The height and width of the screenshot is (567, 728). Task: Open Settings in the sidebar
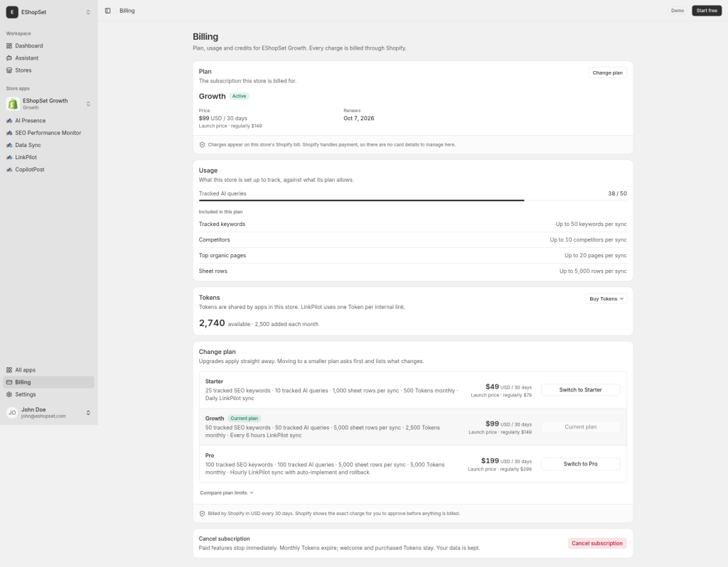(49, 394)
